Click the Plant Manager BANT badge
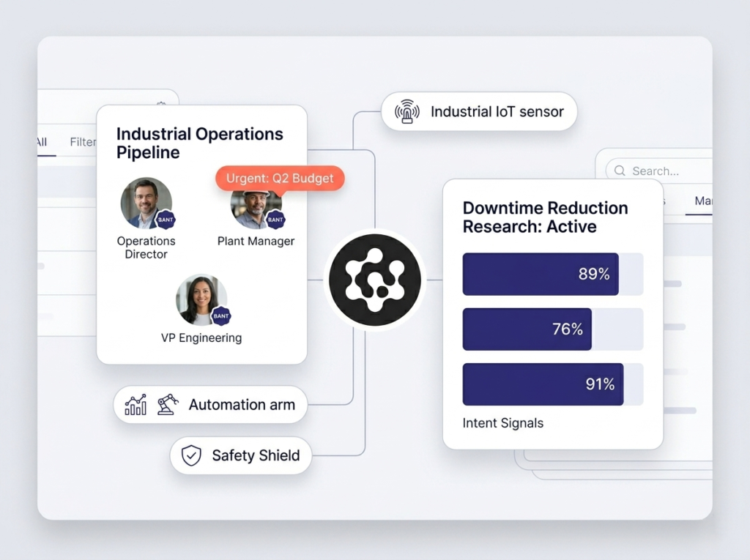 275,220
